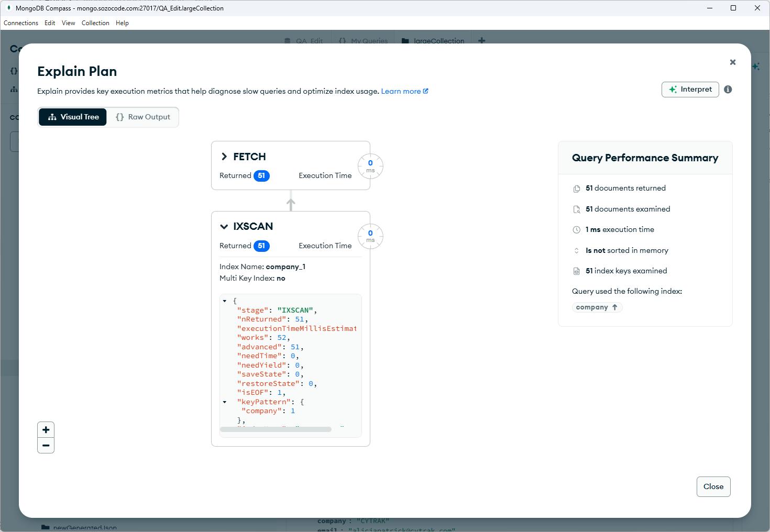The height and width of the screenshot is (532, 770).
Task: Close the Explain Plan dialog with X
Action: (x=733, y=62)
